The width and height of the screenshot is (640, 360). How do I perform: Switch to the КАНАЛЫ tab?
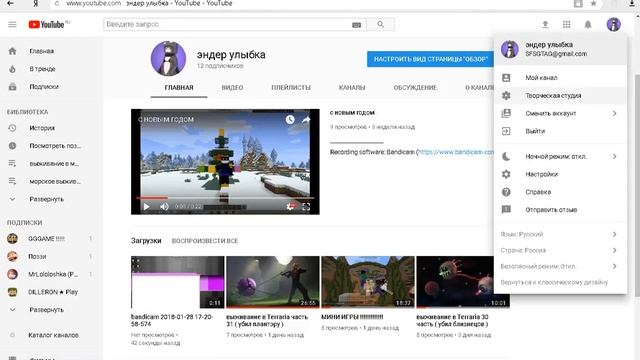352,87
